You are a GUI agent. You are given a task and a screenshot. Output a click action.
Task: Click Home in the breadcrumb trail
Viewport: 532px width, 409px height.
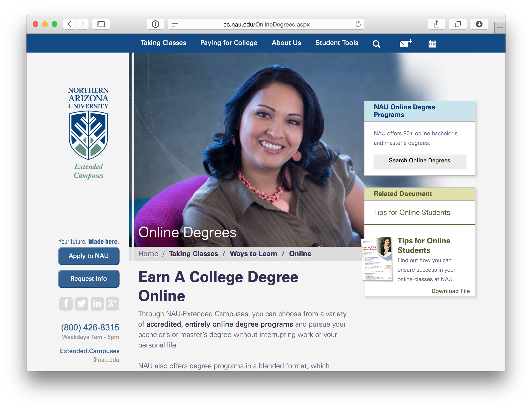(148, 253)
